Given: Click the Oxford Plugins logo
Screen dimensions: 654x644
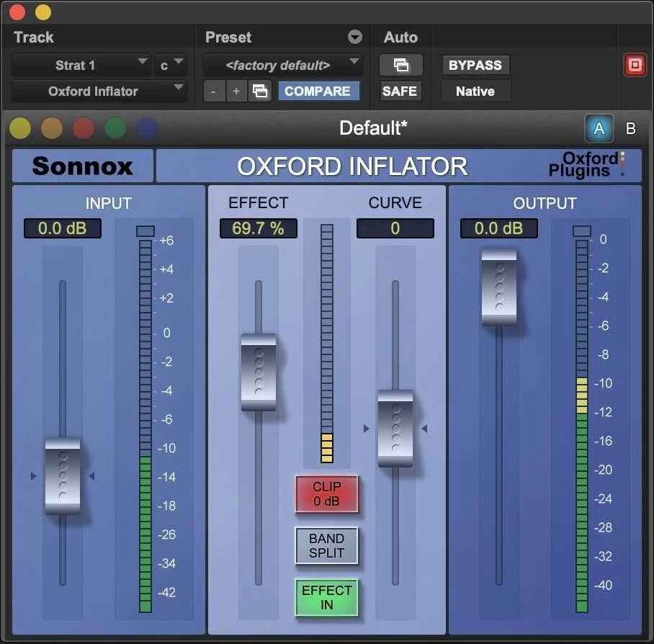Looking at the screenshot, I should point(586,165).
